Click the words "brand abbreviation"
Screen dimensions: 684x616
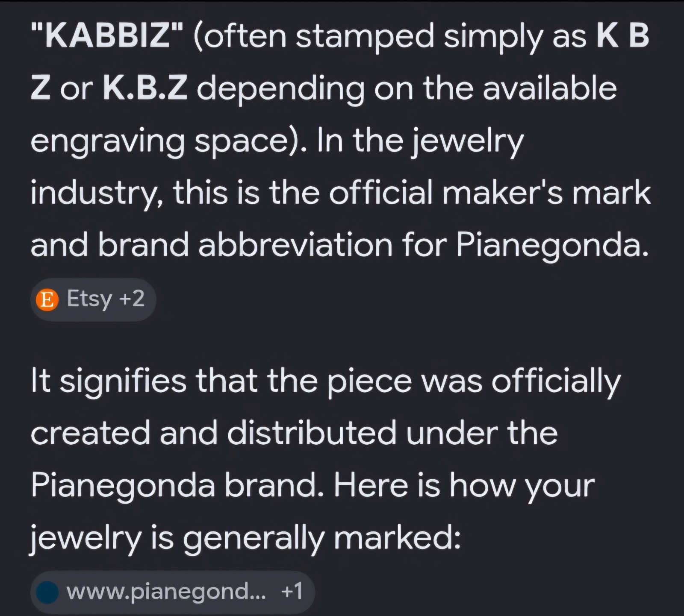245,245
